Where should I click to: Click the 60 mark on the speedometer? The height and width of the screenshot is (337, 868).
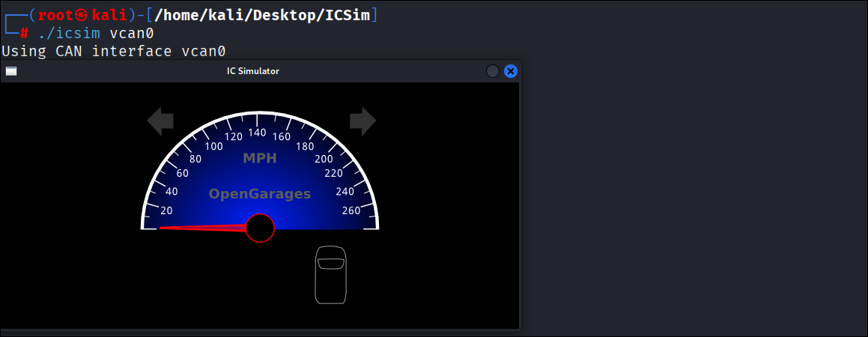[182, 173]
